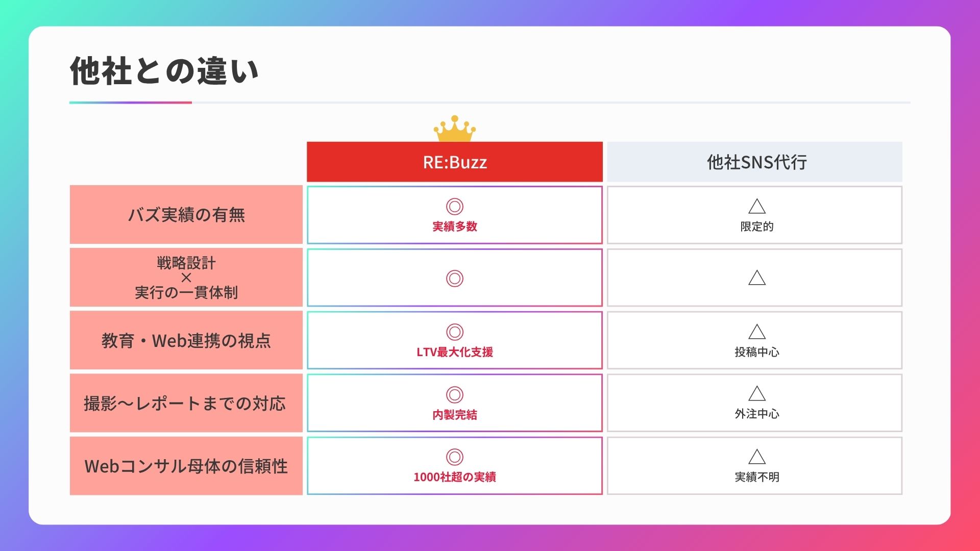Select the 他社SNS代行 column header
Viewport: 980px width, 551px height.
[754, 162]
